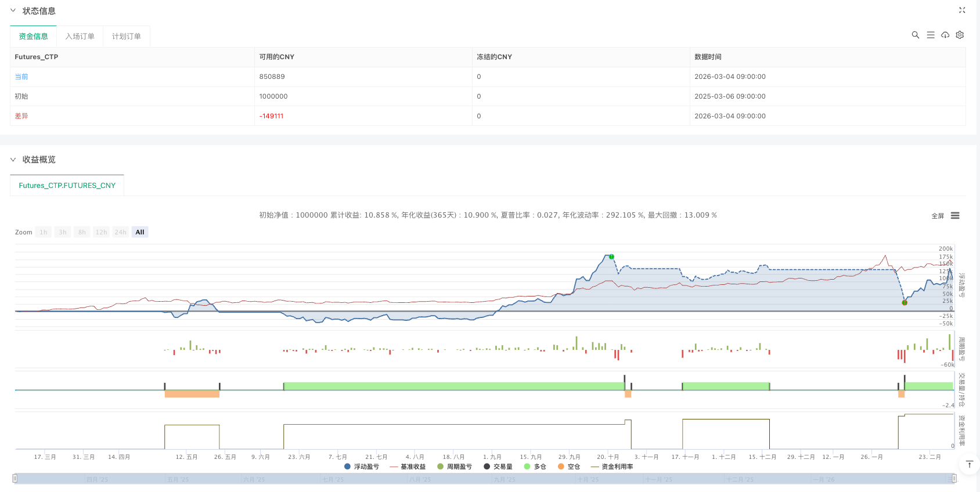This screenshot has height=492, width=980.
Task: Open the list view icon above the table
Action: [931, 35]
